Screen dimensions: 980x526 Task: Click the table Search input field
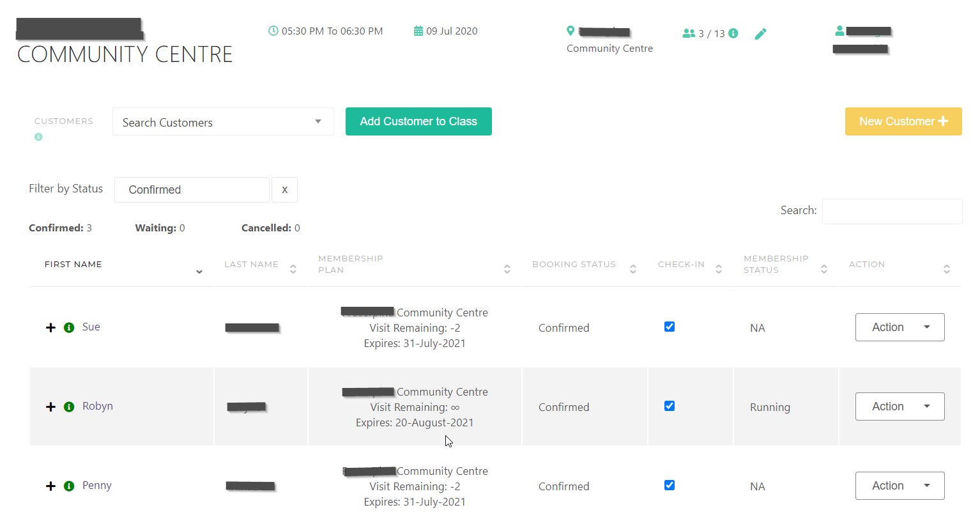(892, 211)
